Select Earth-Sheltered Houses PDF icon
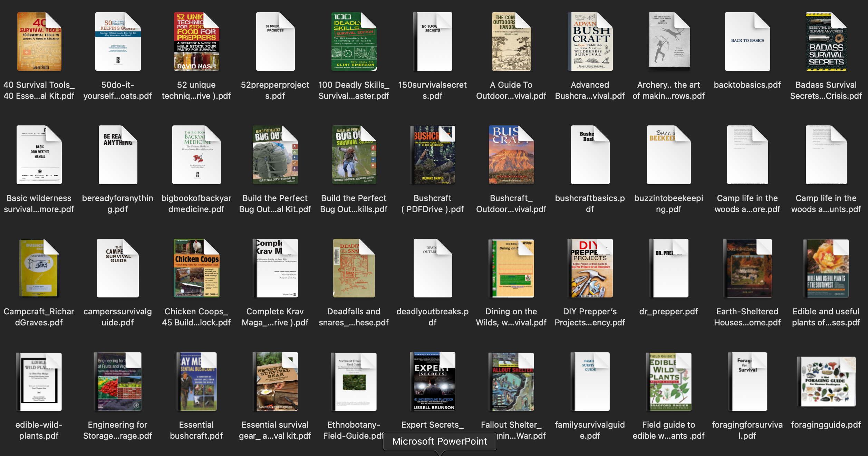Image resolution: width=868 pixels, height=456 pixels. click(x=748, y=268)
